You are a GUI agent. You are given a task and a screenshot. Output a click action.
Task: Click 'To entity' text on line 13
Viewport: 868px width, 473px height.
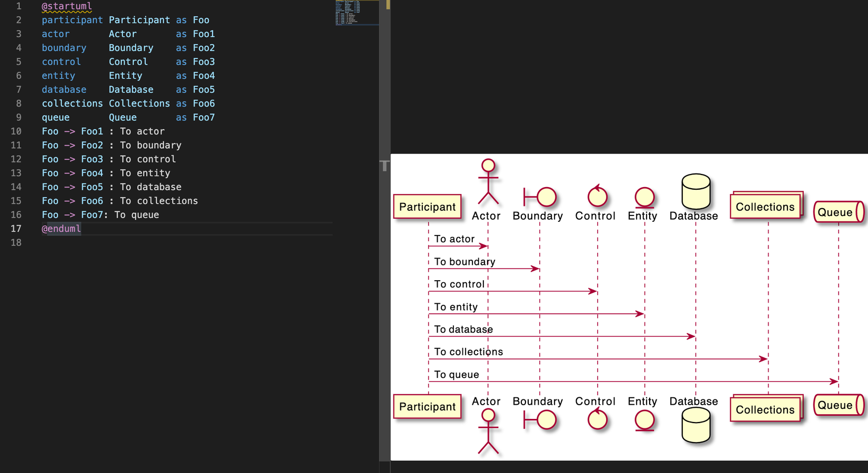145,173
